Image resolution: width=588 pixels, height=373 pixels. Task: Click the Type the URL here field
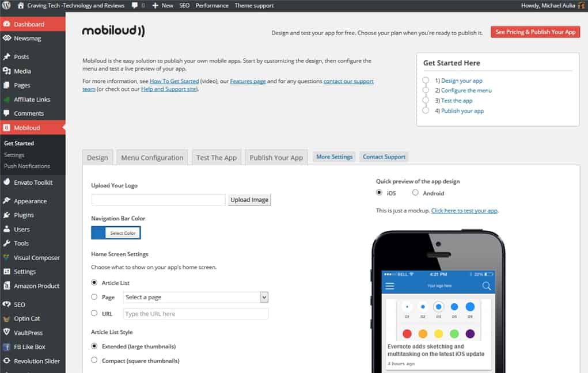195,314
